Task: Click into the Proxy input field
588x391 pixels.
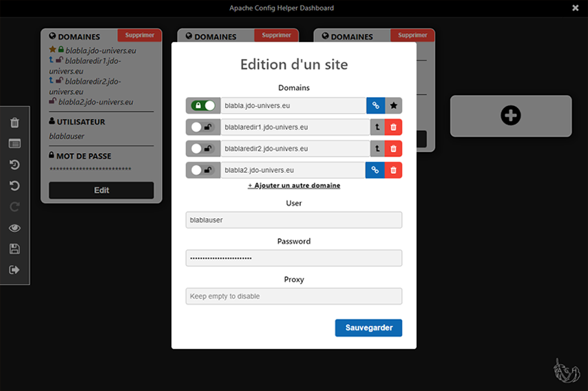Action: (294, 297)
